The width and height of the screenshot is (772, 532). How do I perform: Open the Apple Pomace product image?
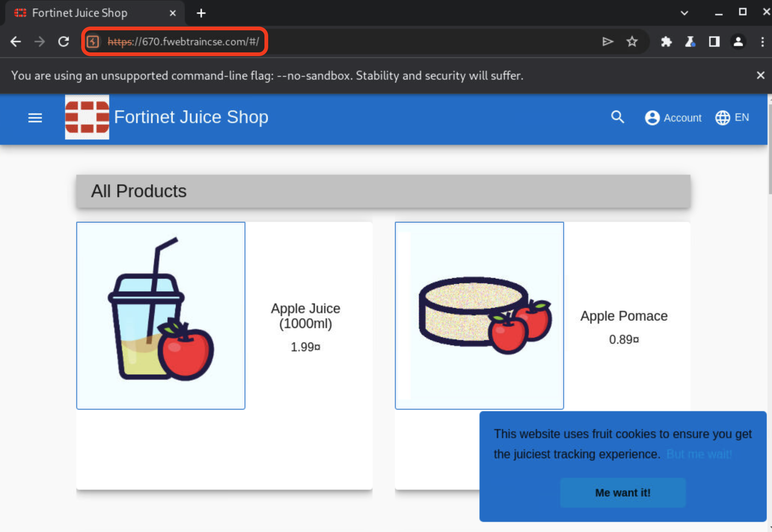480,316
